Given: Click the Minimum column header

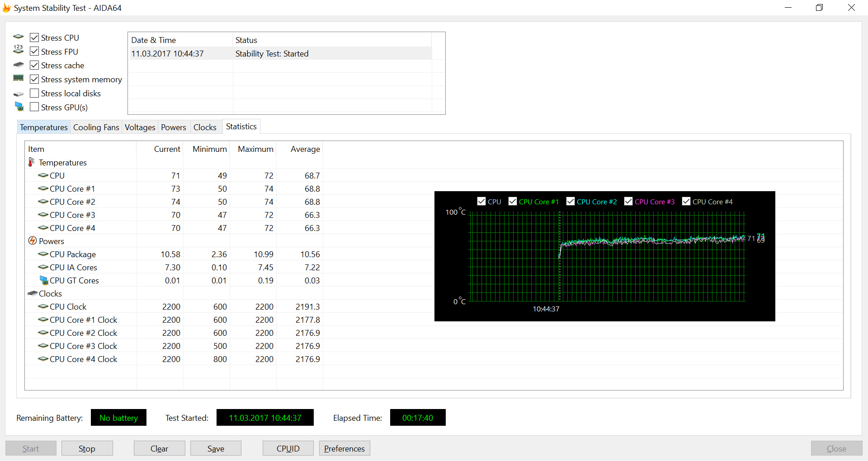Looking at the screenshot, I should tap(207, 149).
